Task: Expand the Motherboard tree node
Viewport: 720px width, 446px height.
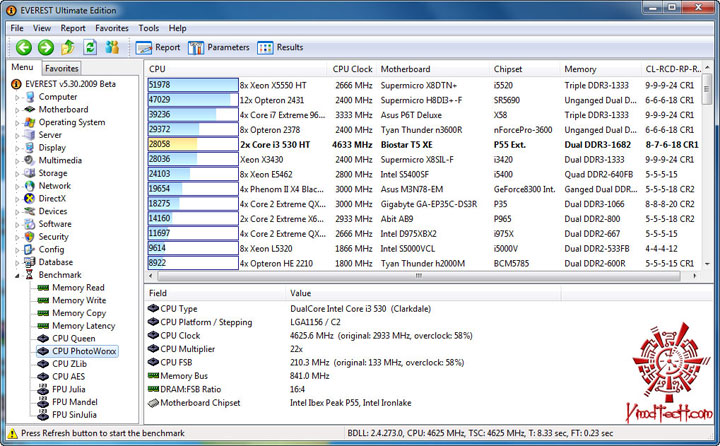Action: click(17, 110)
